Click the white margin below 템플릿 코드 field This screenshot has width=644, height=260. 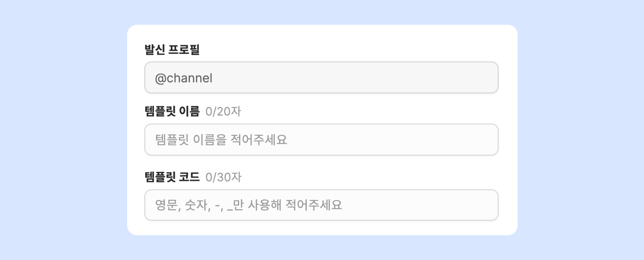click(321, 228)
